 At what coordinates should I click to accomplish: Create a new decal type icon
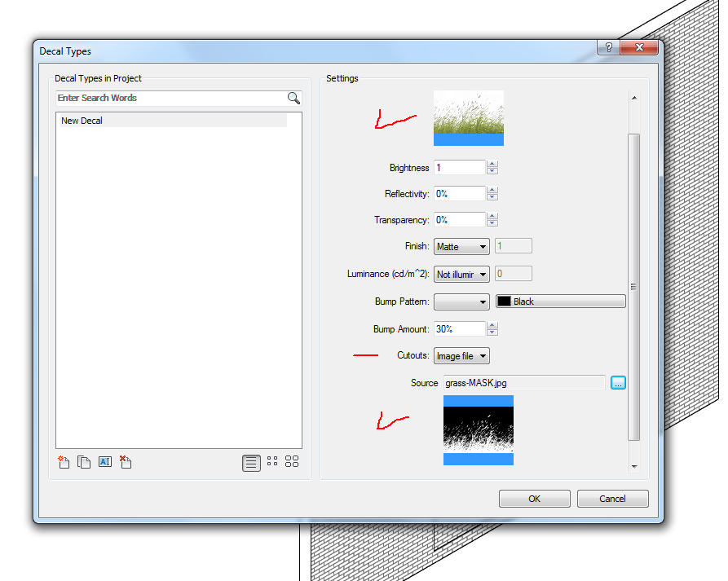(x=64, y=462)
